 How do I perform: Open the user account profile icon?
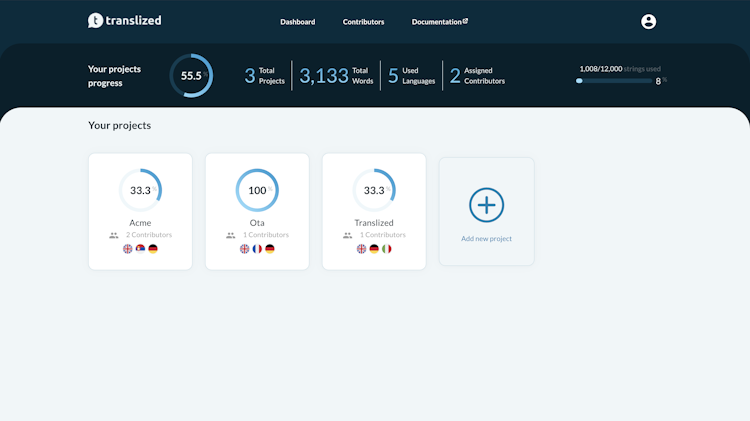click(x=648, y=22)
